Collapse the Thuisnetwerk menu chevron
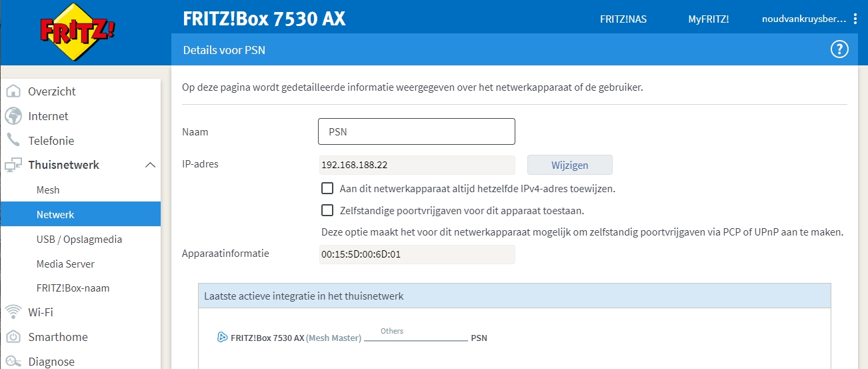 click(x=150, y=165)
